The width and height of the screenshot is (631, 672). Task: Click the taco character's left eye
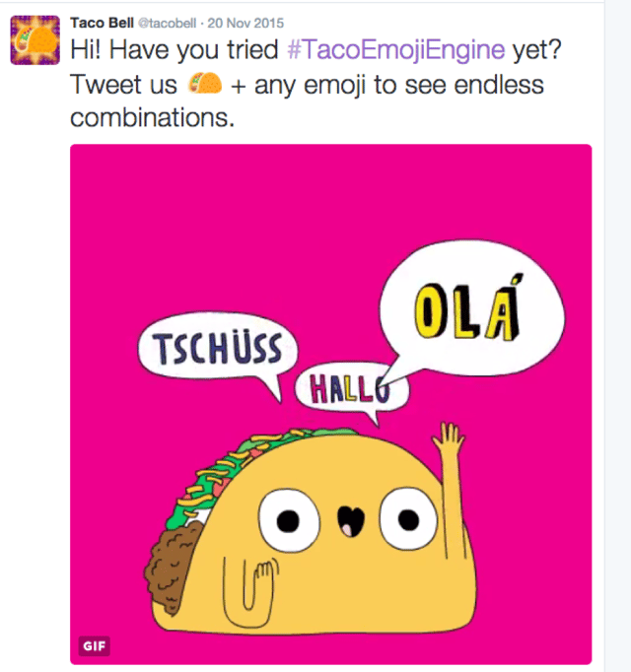pos(288,520)
